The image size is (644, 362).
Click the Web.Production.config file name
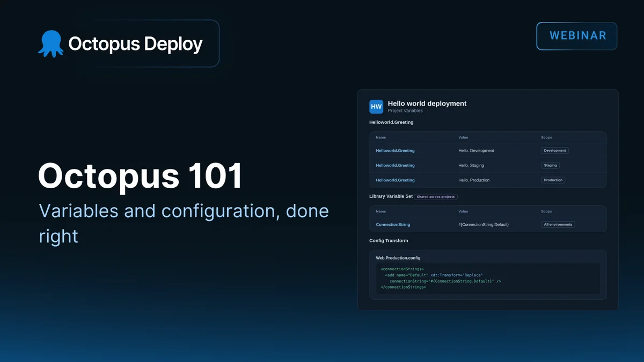(399, 258)
